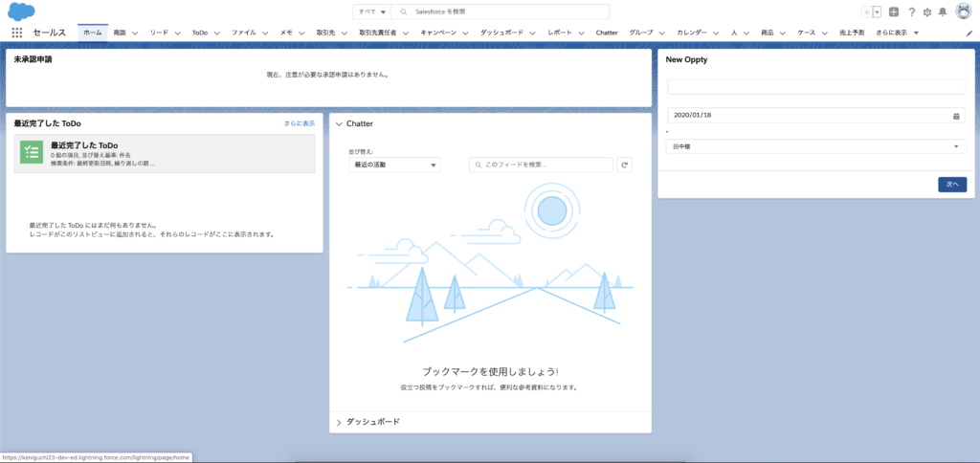Open the Chatter tab in navigation bar

[606, 33]
